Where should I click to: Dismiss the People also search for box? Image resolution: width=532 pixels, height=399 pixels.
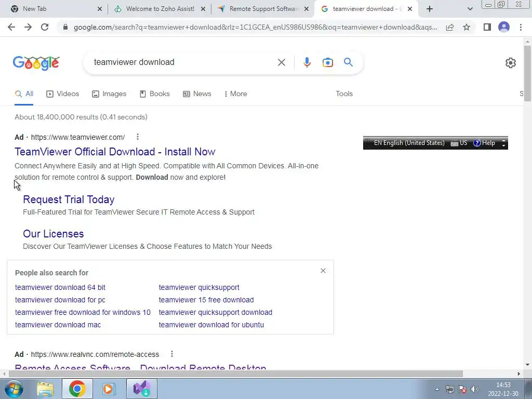tap(323, 271)
